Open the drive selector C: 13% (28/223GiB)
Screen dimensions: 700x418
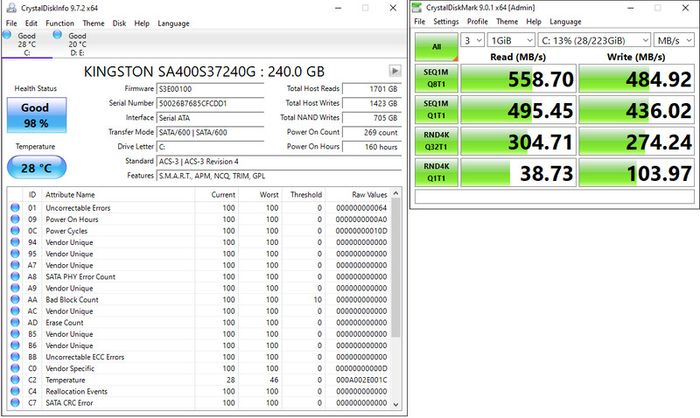594,40
